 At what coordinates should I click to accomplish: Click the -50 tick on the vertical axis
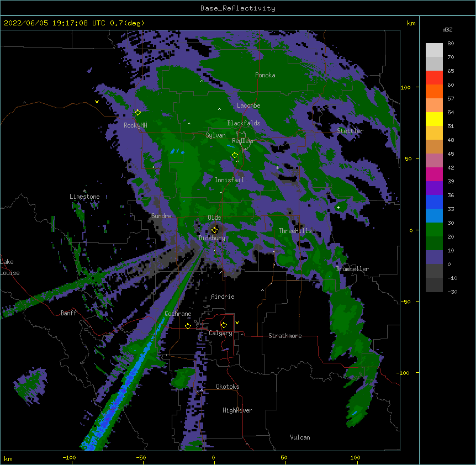tap(405, 302)
